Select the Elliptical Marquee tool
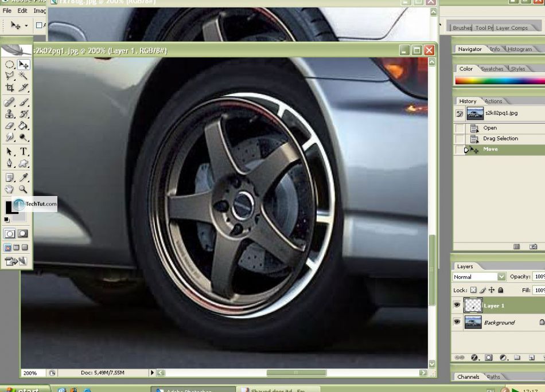545x392 pixels. (x=9, y=65)
